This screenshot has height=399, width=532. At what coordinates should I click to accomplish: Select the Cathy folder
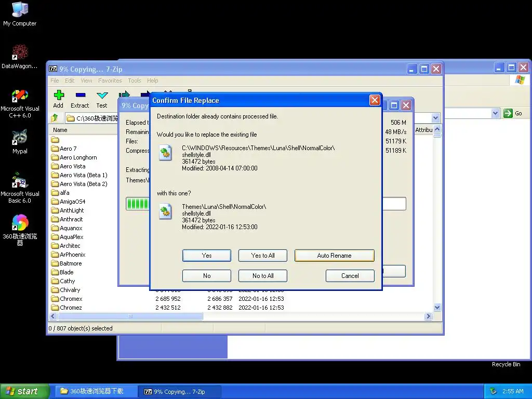63,281
